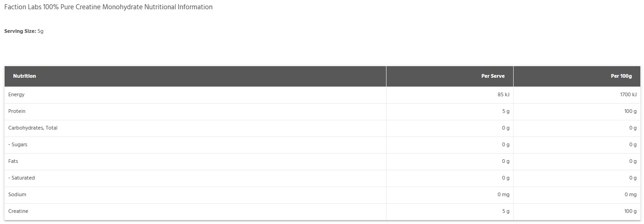The height and width of the screenshot is (224, 644).
Task: Click the Nutrition column header
Action: click(25, 76)
